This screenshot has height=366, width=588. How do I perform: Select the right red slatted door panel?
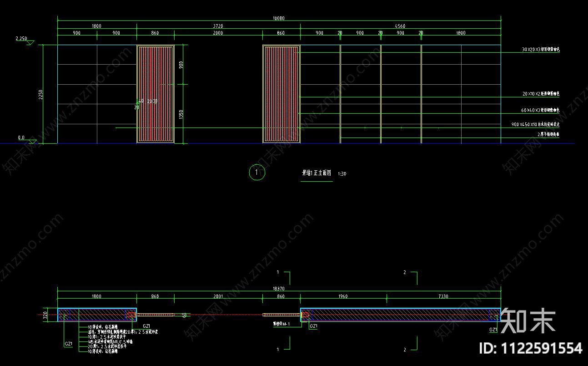click(281, 94)
